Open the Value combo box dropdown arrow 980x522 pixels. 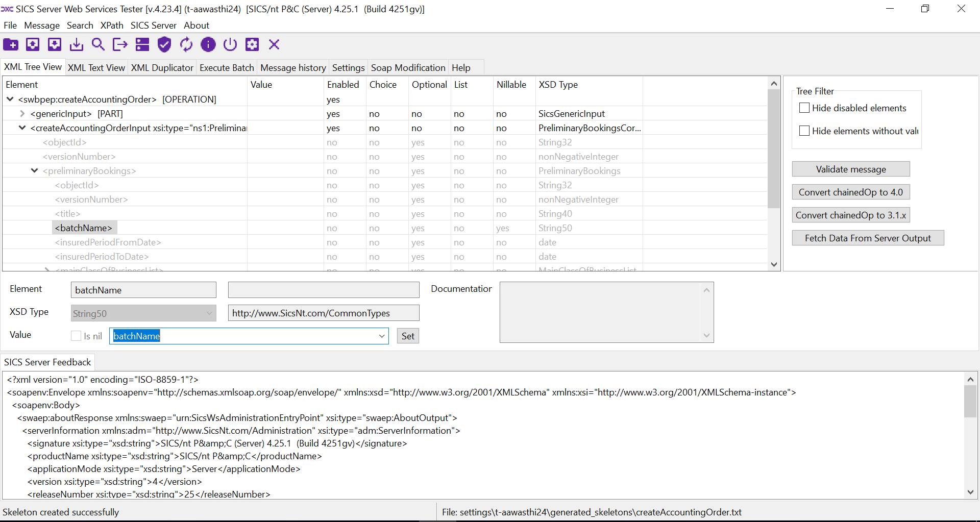381,336
